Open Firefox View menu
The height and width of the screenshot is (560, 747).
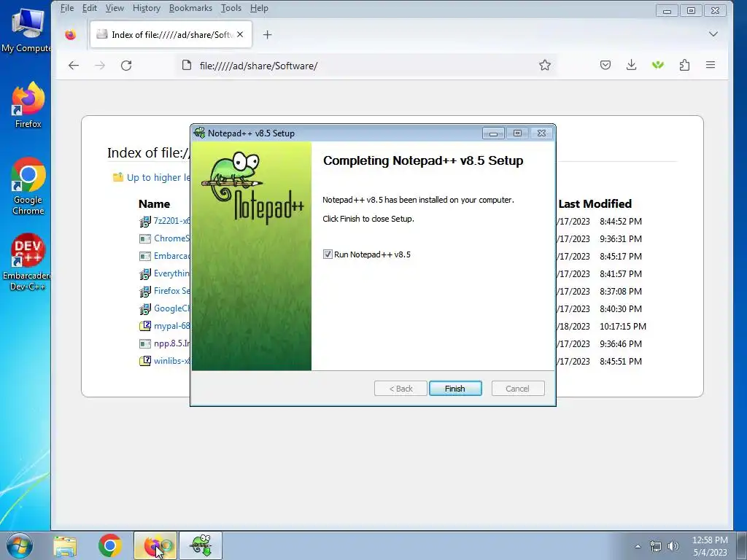coord(115,8)
